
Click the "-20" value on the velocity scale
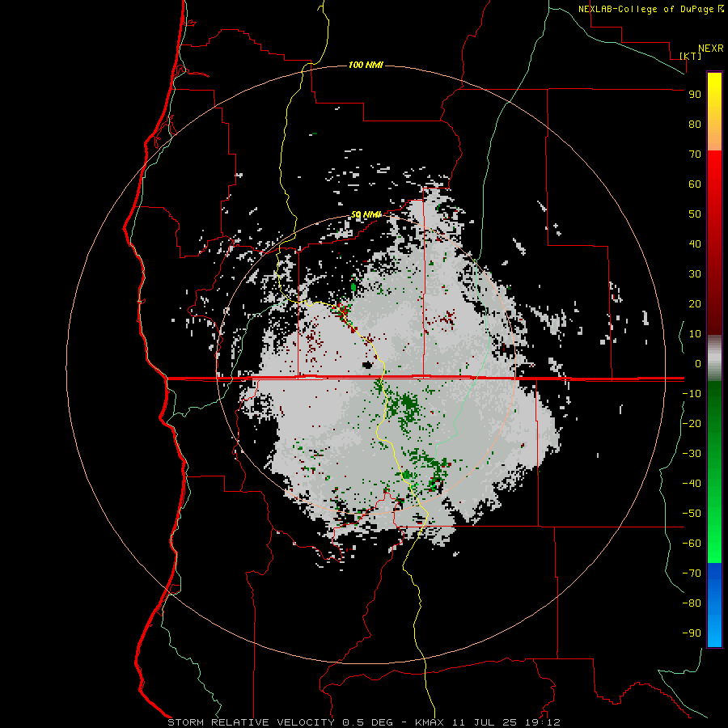tap(692, 424)
